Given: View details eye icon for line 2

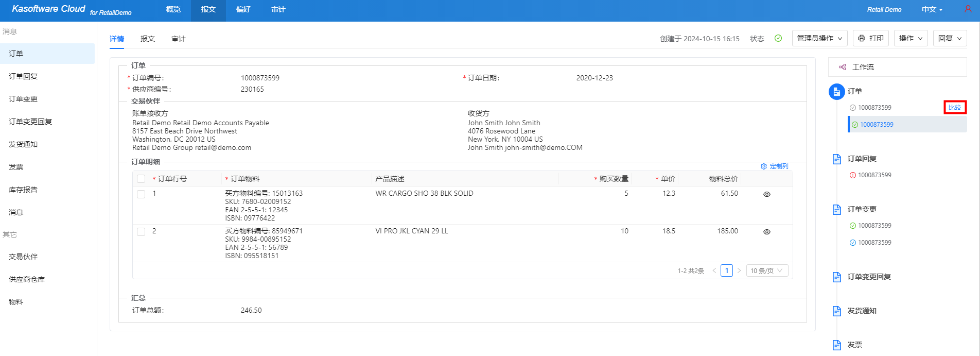Looking at the screenshot, I should 766,232.
